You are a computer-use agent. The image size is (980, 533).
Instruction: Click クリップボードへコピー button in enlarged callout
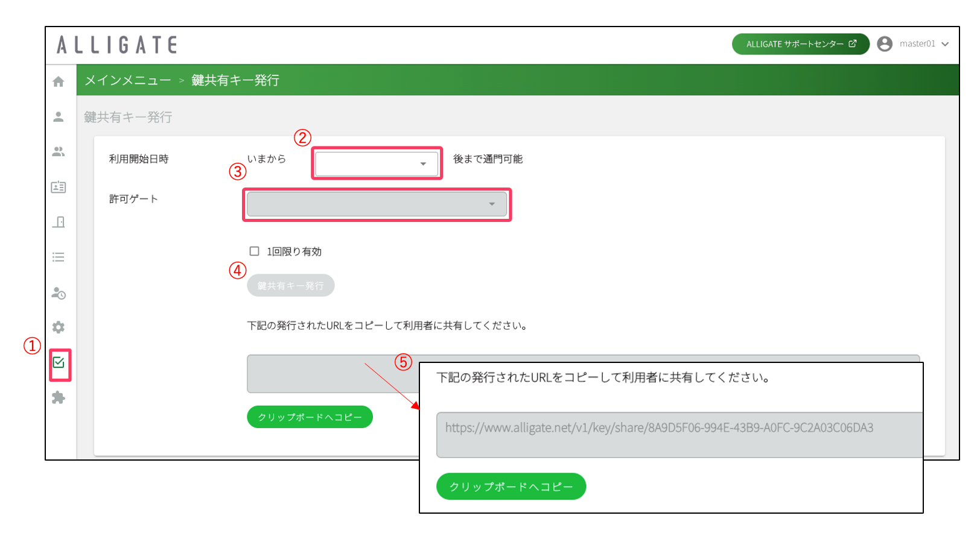pyautogui.click(x=511, y=487)
